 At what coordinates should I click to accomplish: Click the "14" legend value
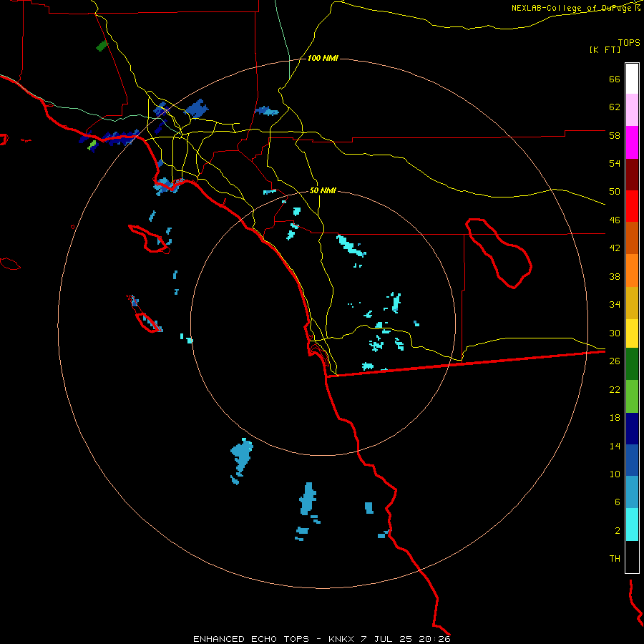615,446
